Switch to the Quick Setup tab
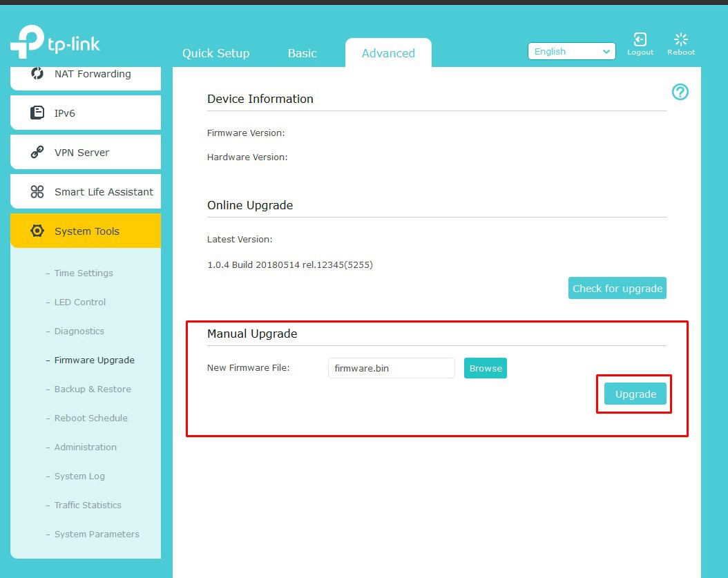728x578 pixels. [x=215, y=53]
